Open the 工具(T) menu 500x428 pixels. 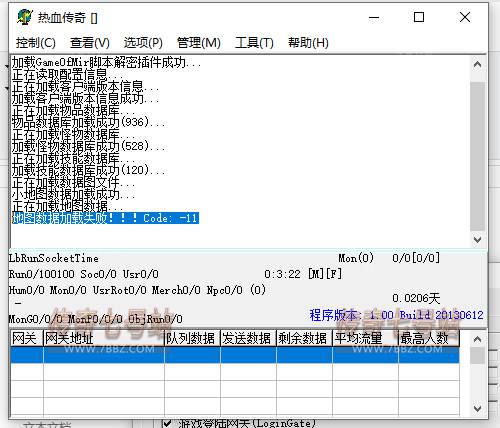point(254,43)
